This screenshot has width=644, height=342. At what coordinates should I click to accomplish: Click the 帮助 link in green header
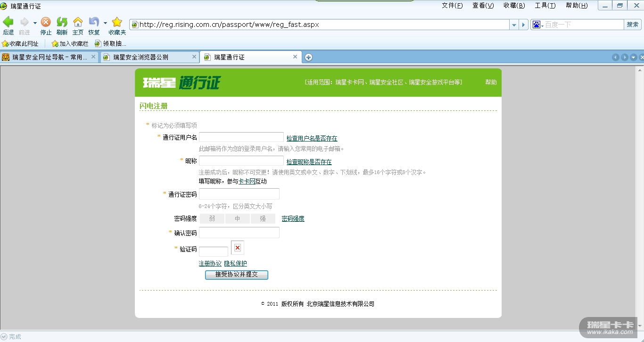point(491,82)
